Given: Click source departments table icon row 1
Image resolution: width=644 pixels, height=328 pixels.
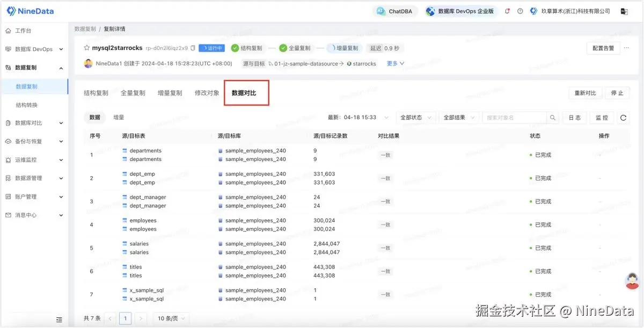Looking at the screenshot, I should point(125,151).
